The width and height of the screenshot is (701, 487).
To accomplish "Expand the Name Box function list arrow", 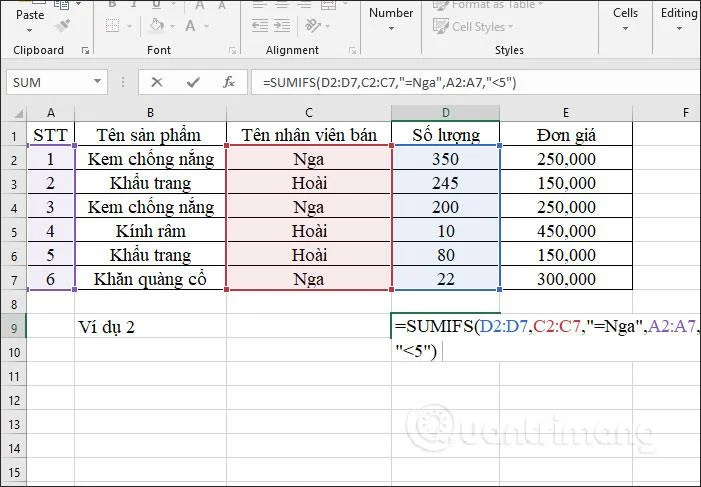I will pos(97,82).
